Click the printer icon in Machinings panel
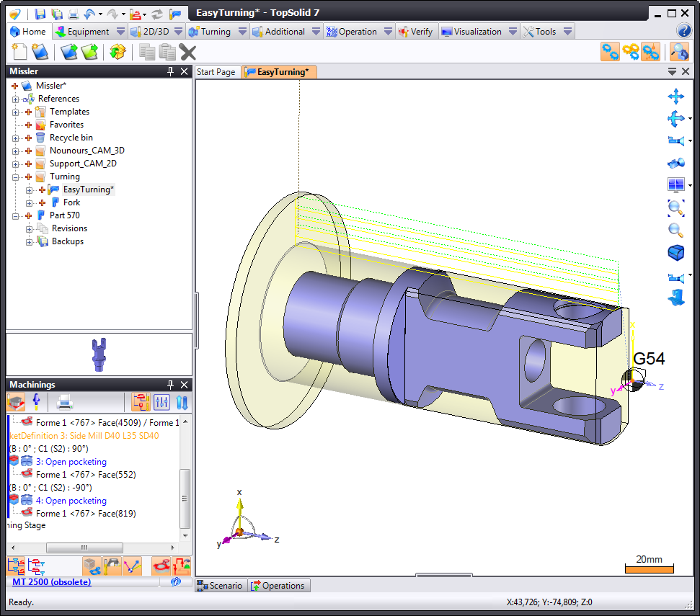 [65, 402]
